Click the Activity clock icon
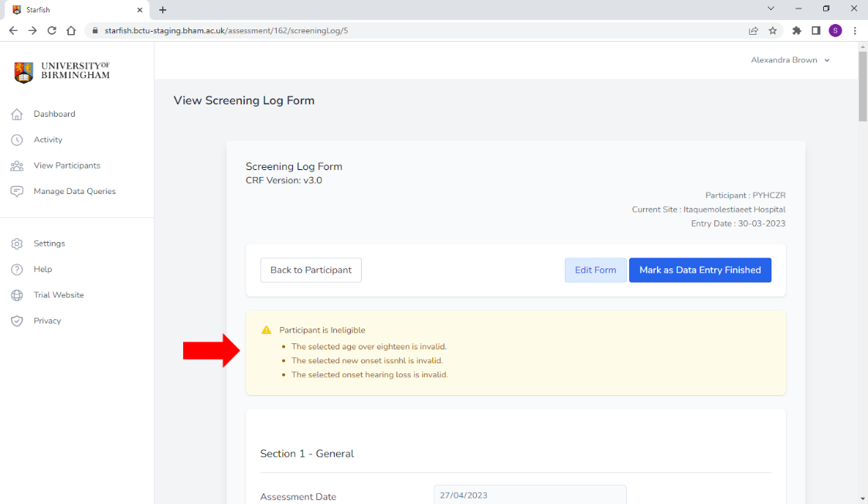The image size is (868, 504). click(17, 140)
